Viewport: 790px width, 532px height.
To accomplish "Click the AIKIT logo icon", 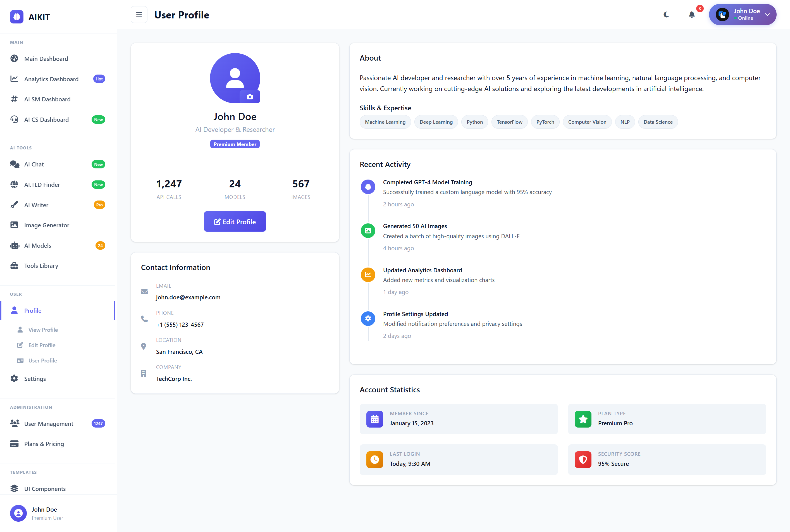I will point(17,17).
